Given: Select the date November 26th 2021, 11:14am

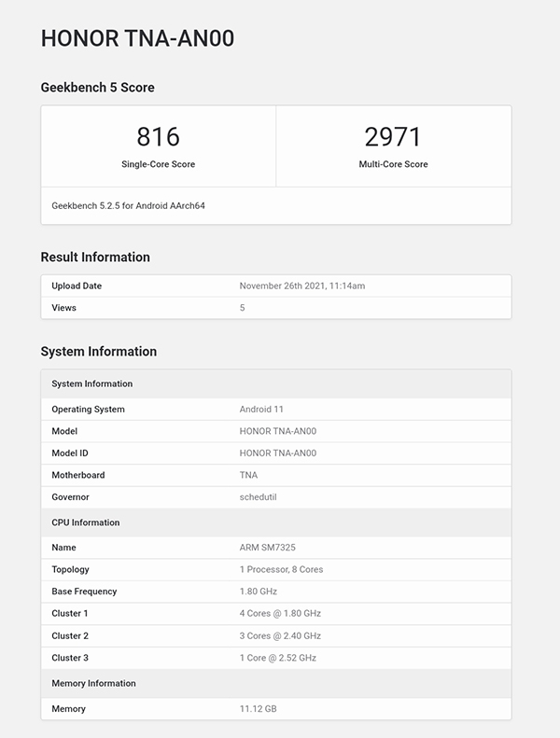Looking at the screenshot, I should pos(301,285).
